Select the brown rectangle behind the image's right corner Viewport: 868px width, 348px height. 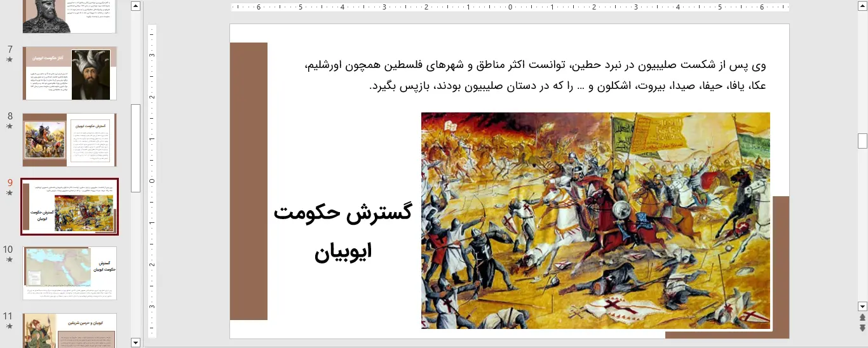[x=781, y=267]
